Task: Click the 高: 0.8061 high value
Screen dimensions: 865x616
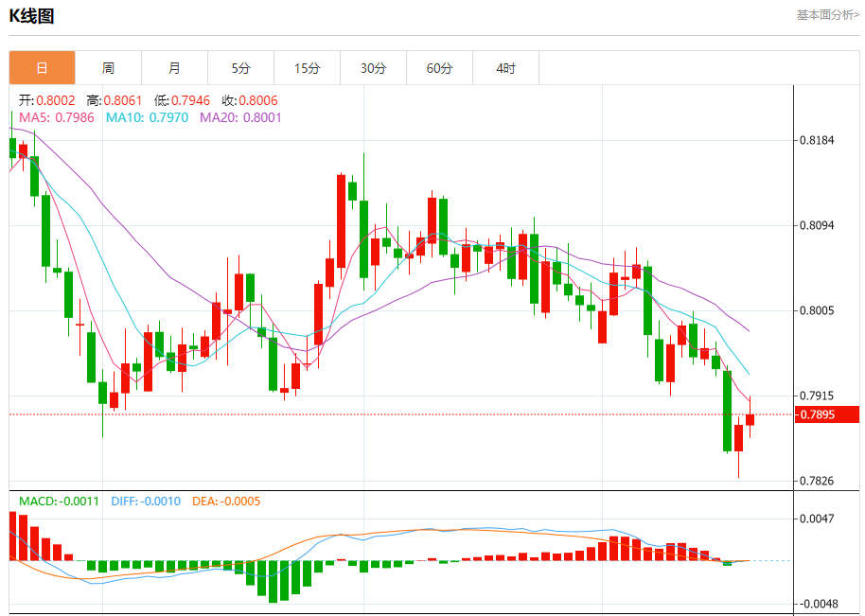Action: click(x=115, y=100)
